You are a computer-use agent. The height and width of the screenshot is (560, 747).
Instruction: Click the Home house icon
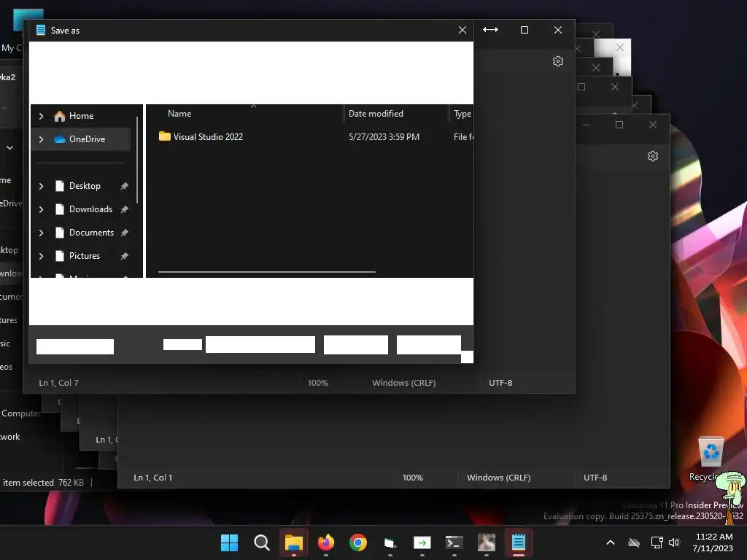[x=60, y=116]
